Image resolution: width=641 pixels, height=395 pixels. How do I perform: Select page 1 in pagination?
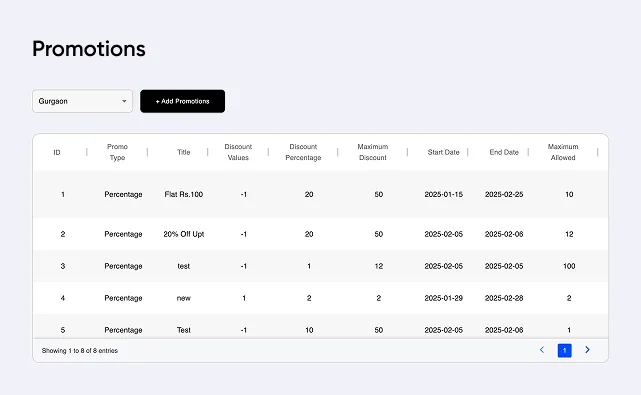(565, 350)
